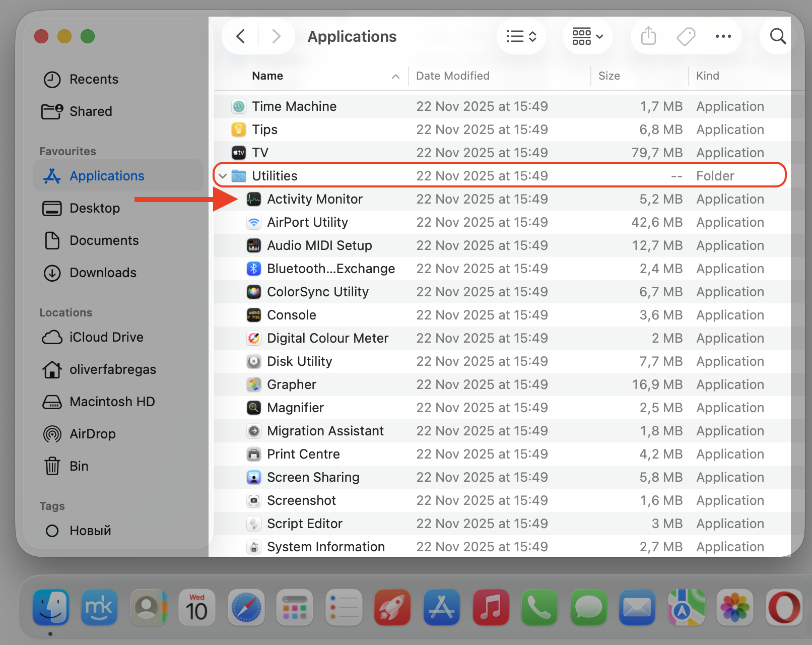Open Calendar from the Dock

(x=197, y=607)
